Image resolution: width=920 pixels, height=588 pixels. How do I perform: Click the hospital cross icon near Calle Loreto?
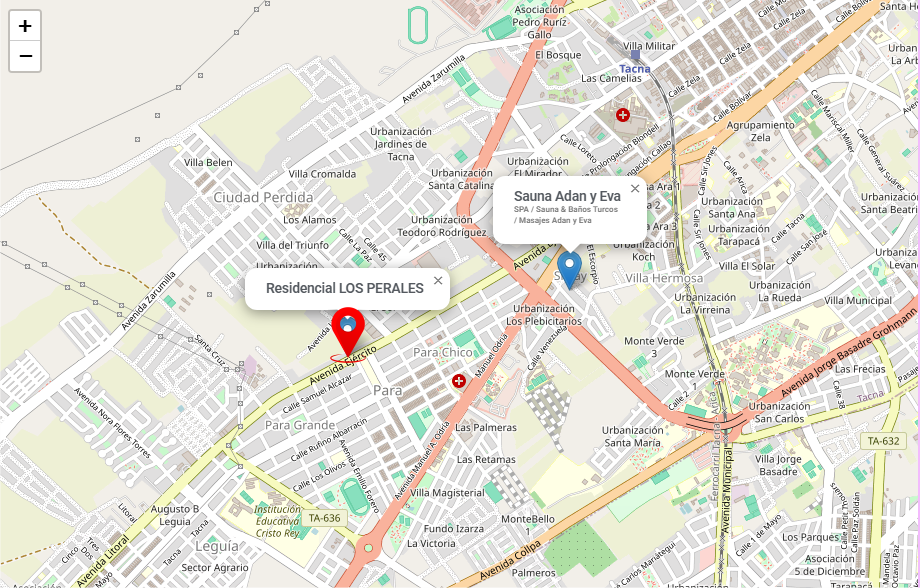[623, 115]
